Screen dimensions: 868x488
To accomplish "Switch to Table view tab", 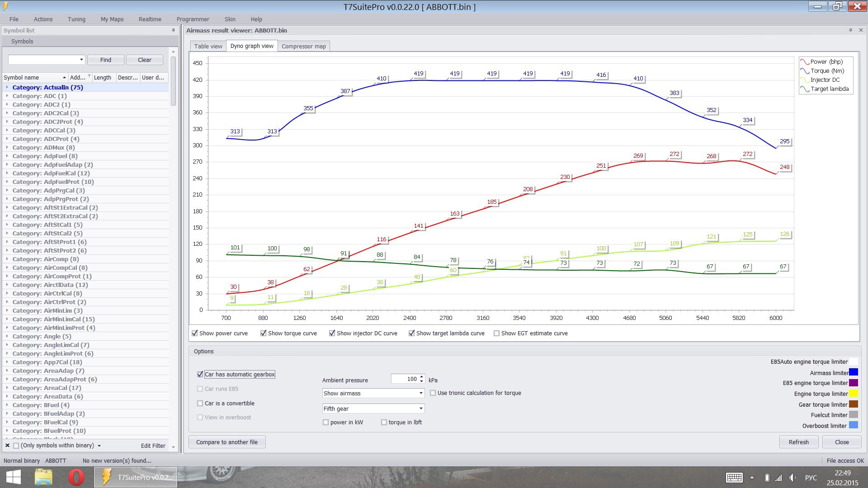I will [208, 46].
